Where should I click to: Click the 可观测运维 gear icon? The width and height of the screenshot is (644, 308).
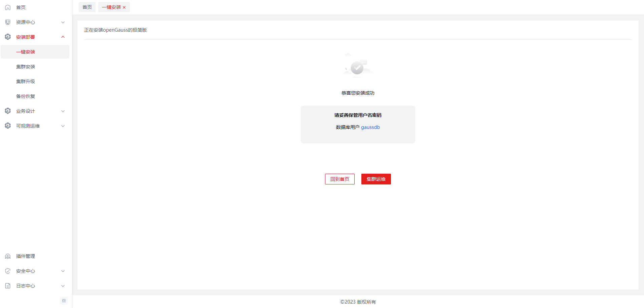(x=8, y=126)
